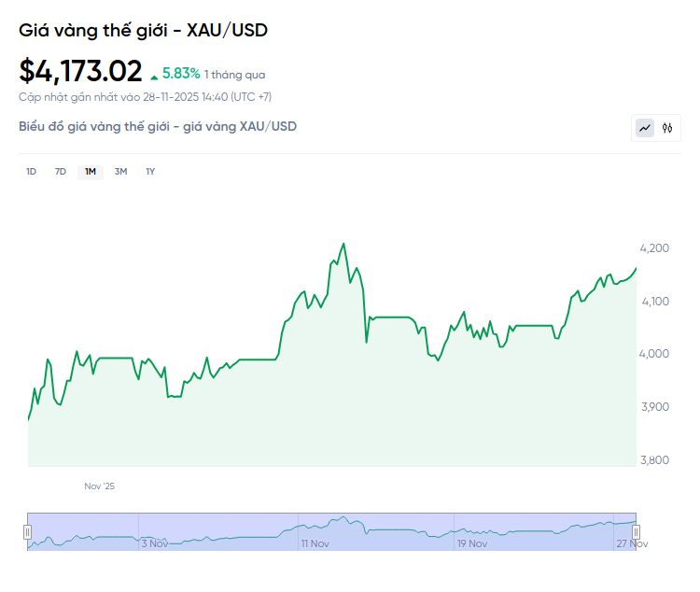Screen dimensions: 700x592
Task: Click the "Giá vàng thế giới - XAU/USD" title
Action: [143, 30]
